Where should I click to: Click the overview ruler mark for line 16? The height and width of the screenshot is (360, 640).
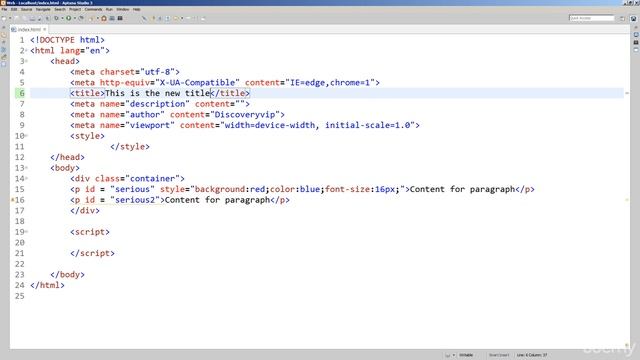pos(627,200)
